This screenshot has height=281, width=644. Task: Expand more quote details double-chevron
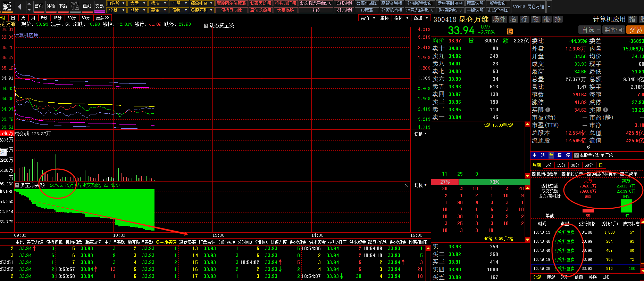(588, 147)
